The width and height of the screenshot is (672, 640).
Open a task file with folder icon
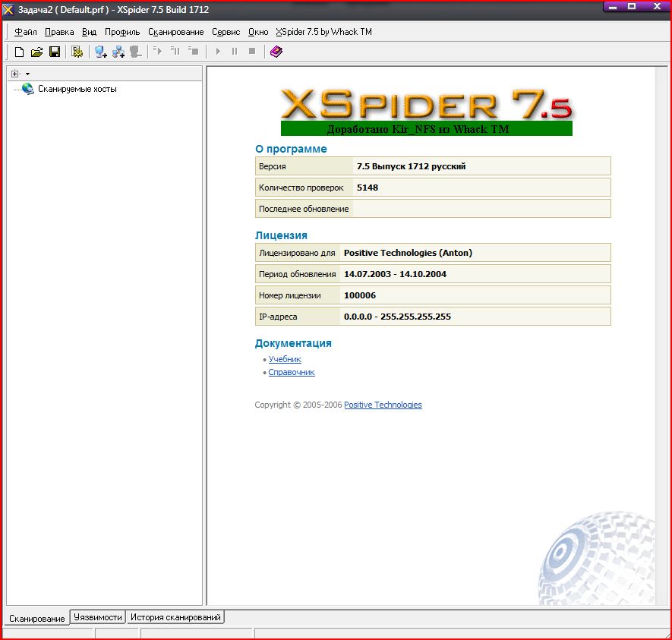point(37,52)
